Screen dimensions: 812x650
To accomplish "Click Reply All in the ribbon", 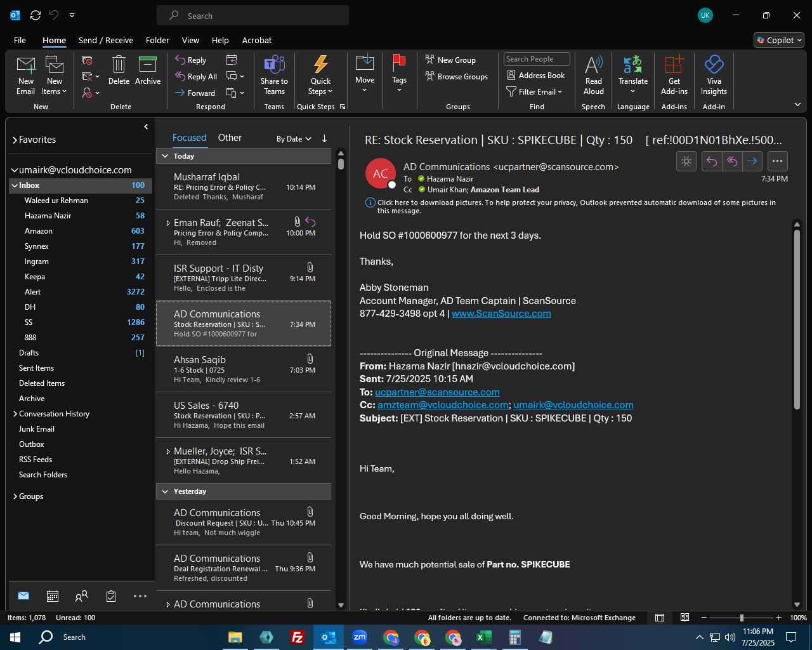I will 196,76.
